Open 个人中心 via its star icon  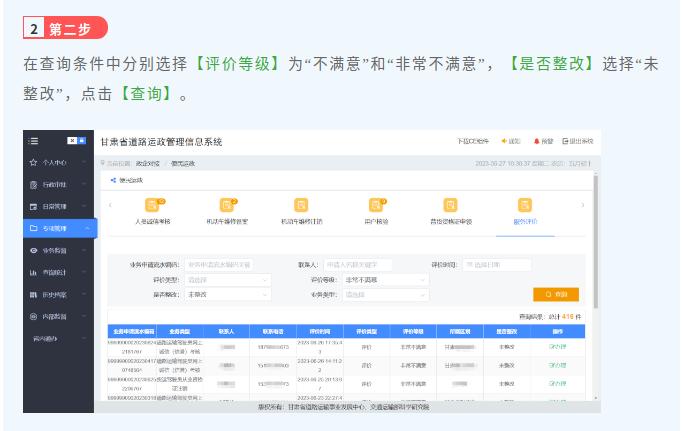pyautogui.click(x=33, y=162)
